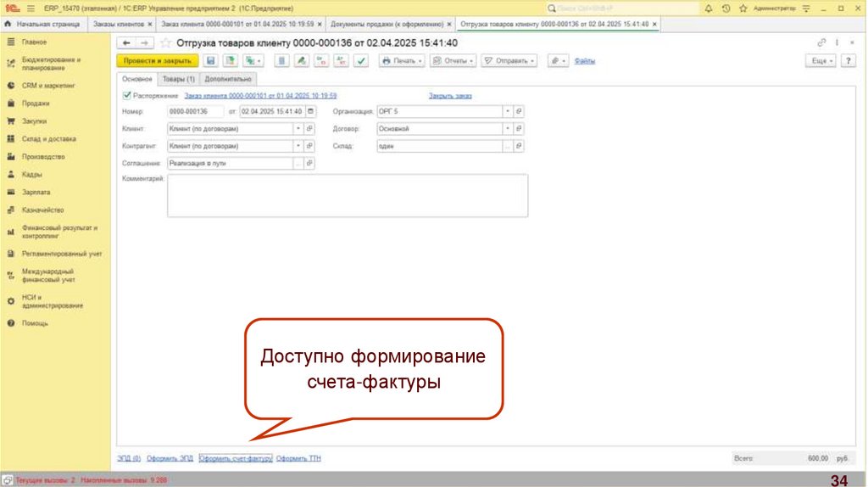Click the Оформить счет-фактуру link
868x487 pixels.
pos(235,458)
